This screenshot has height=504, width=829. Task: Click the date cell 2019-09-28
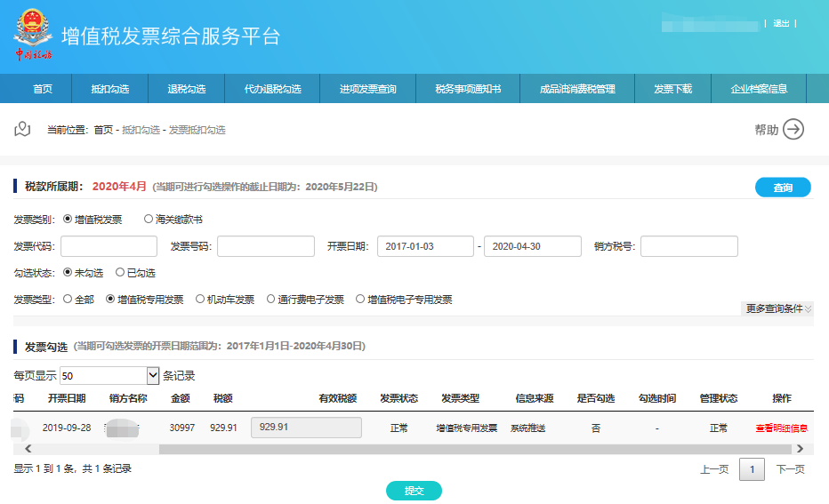pyautogui.click(x=67, y=428)
